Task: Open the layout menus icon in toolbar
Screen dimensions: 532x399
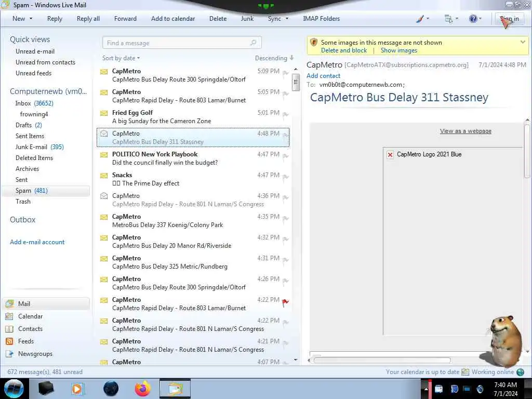Action: pos(448,19)
